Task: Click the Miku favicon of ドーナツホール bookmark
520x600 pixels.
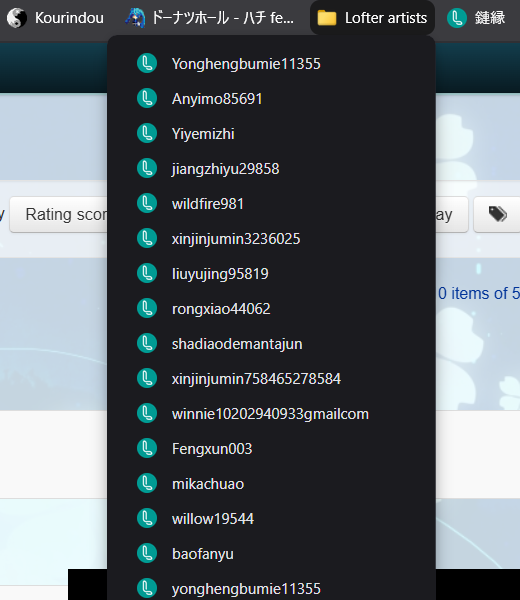Action: point(135,18)
